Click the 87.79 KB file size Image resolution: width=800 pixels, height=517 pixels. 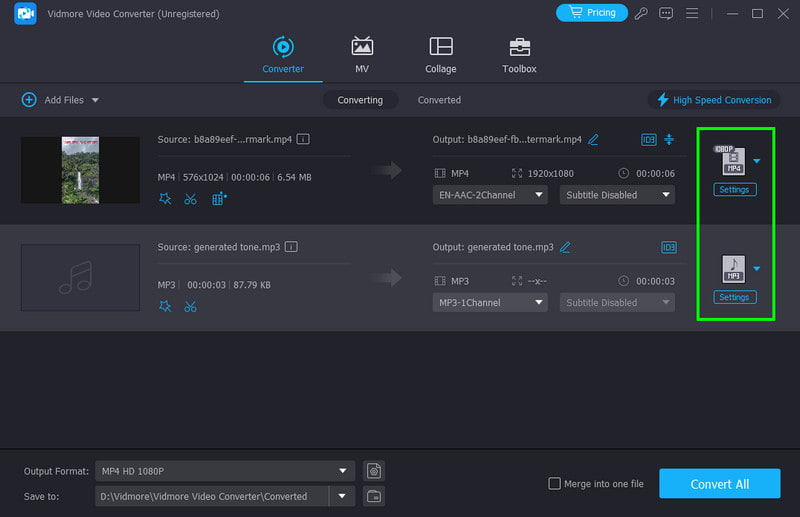tap(252, 285)
